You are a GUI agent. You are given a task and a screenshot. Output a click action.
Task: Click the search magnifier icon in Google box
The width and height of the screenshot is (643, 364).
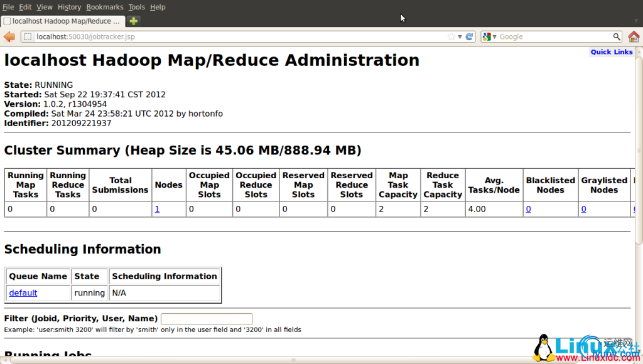coord(617,37)
